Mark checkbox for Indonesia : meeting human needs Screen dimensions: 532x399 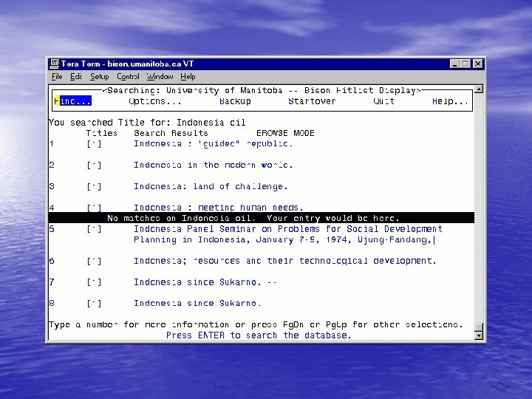tap(94, 208)
